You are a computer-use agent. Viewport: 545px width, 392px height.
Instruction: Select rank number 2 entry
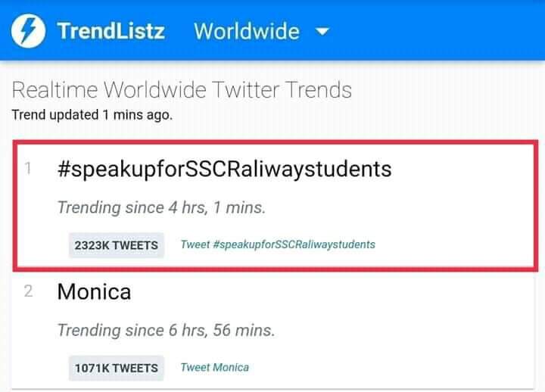[x=28, y=291]
